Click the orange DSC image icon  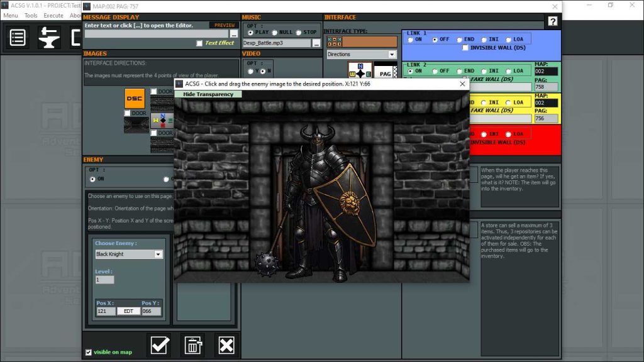point(135,98)
